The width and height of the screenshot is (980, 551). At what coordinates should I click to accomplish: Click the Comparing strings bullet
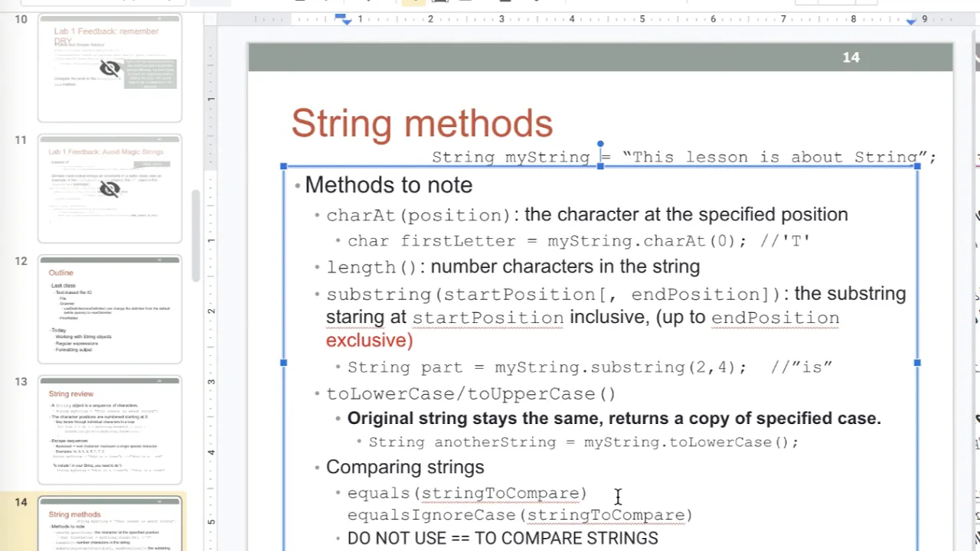[x=405, y=467]
